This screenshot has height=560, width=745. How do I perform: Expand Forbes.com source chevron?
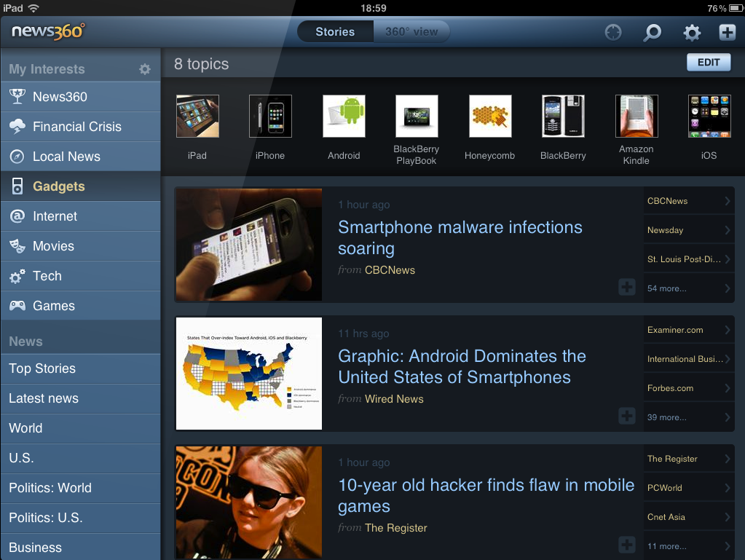coord(727,388)
